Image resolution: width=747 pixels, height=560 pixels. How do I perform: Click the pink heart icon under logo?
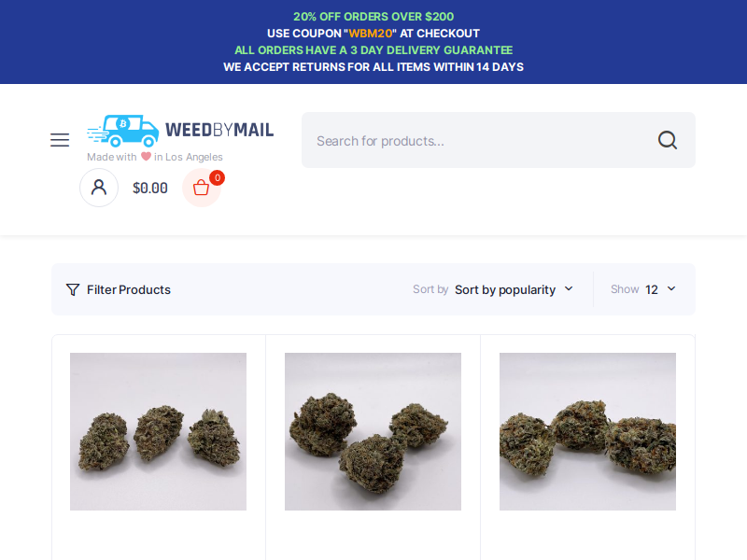(146, 156)
